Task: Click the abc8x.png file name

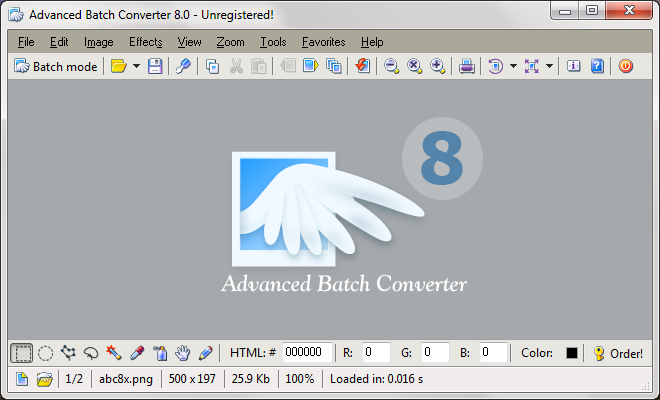Action: (x=126, y=379)
